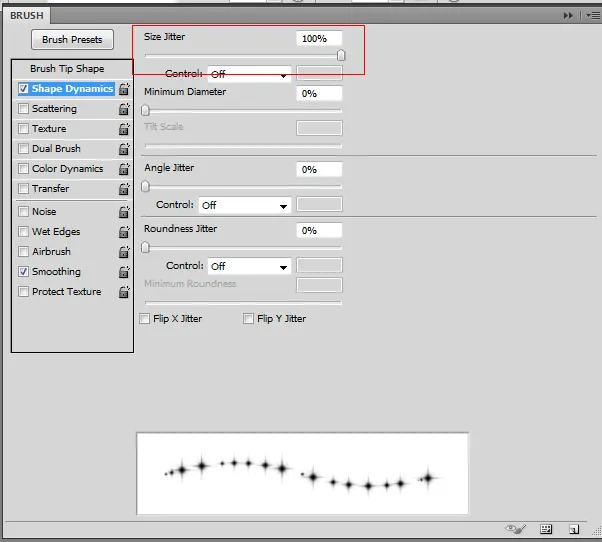Collapse panel with double-arrow icon

pyautogui.click(x=568, y=15)
